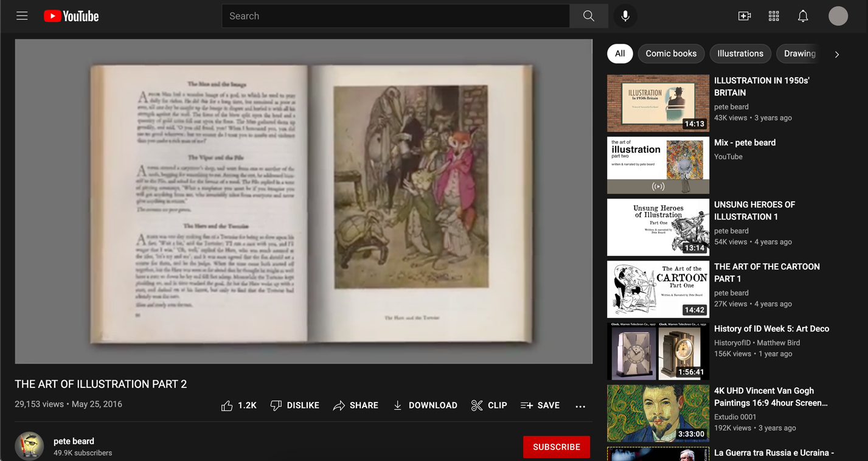Share this video

[356, 406]
